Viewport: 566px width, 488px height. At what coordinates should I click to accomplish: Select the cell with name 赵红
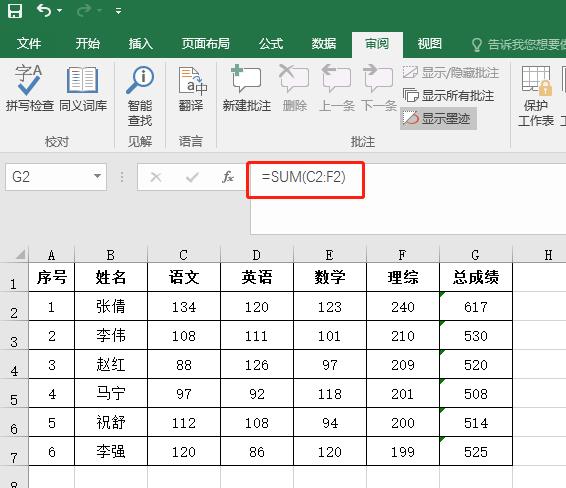click(x=111, y=364)
